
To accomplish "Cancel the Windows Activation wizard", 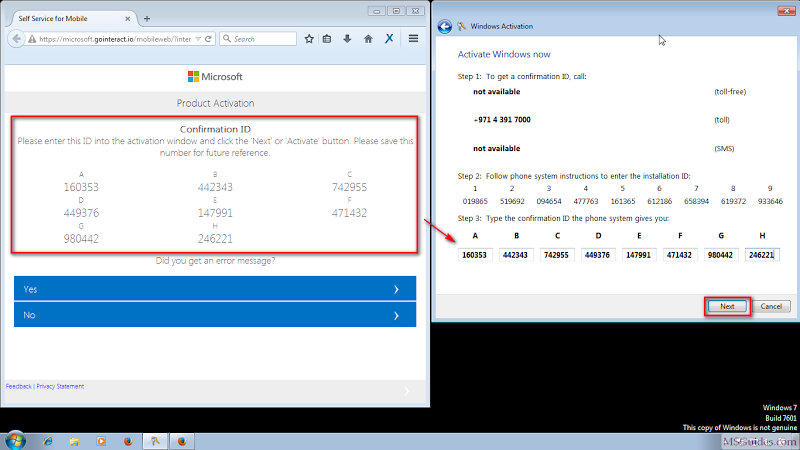I will click(771, 306).
